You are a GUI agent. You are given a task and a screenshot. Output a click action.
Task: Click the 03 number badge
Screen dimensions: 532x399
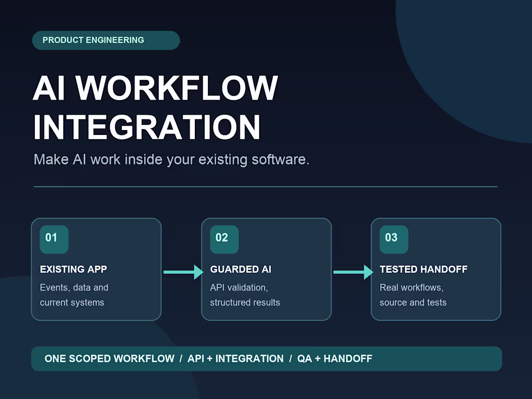click(x=394, y=239)
